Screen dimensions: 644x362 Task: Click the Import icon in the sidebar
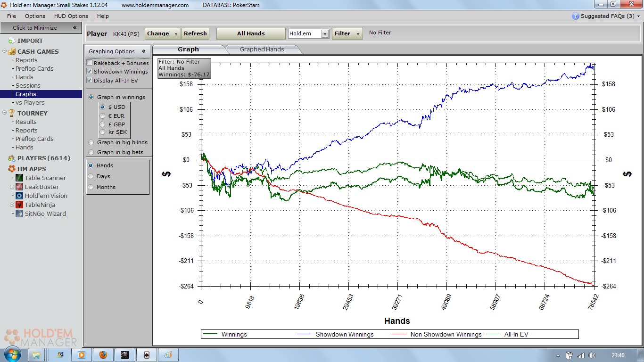[11, 41]
